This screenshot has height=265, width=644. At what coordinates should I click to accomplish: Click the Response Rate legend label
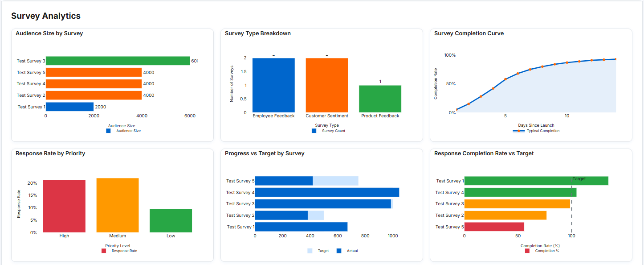[x=124, y=251]
